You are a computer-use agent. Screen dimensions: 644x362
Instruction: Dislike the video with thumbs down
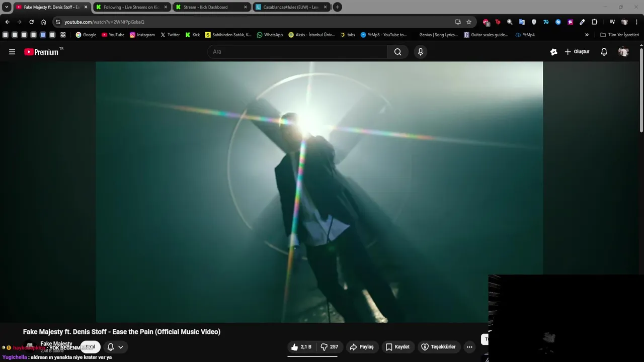[330, 347]
